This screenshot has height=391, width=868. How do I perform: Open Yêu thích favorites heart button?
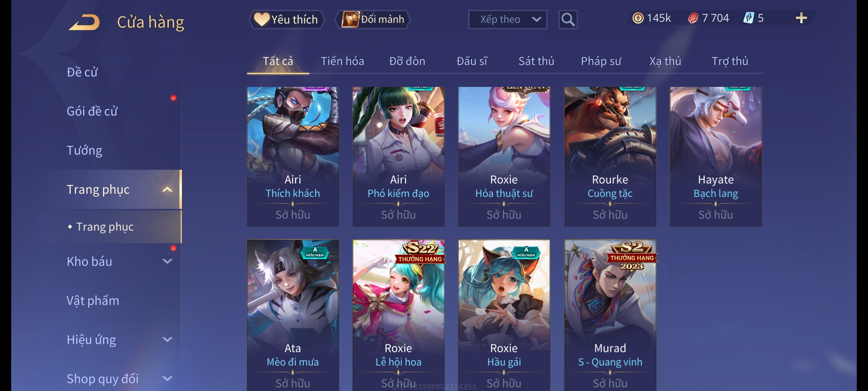286,20
